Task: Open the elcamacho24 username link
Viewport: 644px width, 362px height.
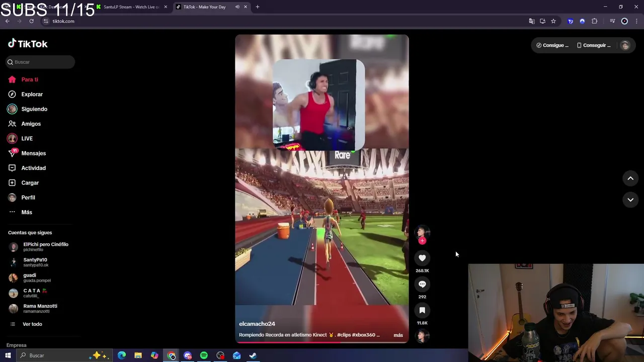Action: pyautogui.click(x=257, y=324)
